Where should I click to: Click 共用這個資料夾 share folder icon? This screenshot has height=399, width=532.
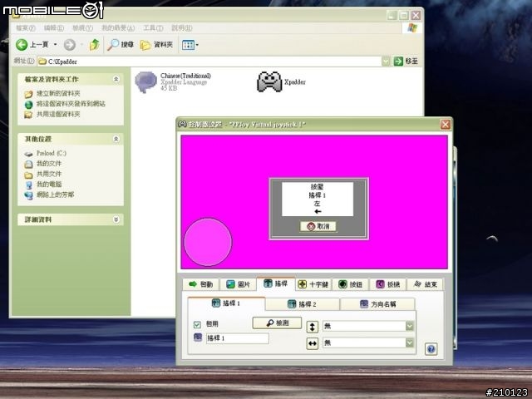pyautogui.click(x=28, y=115)
